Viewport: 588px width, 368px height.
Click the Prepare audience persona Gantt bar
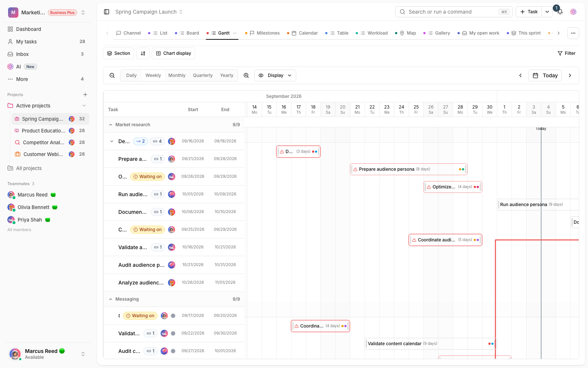click(409, 169)
